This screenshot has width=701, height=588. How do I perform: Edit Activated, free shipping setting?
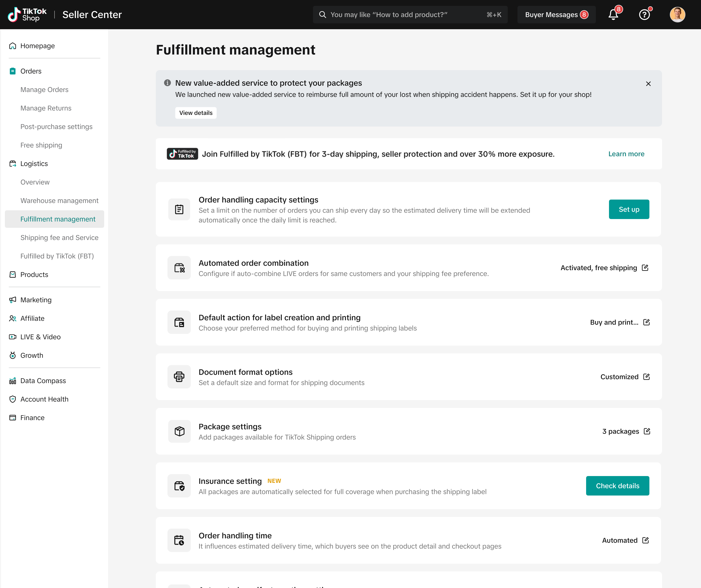(x=645, y=268)
